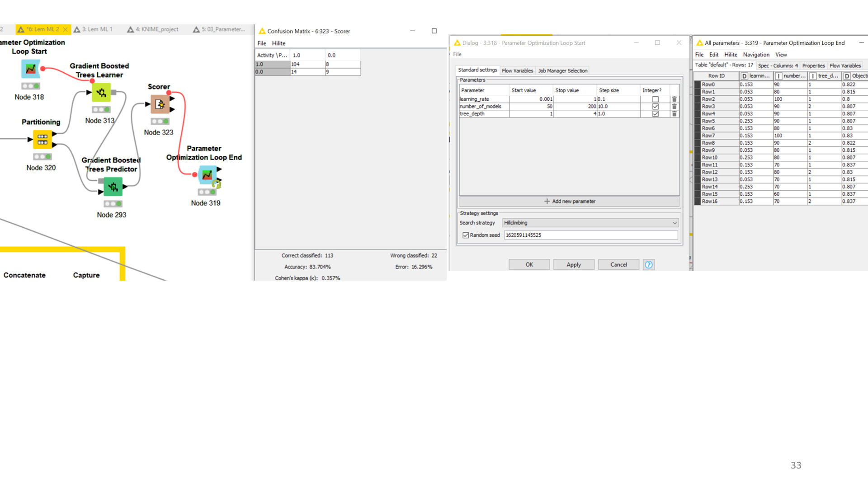
Task: Open the Search strategy Hillclimbing dropdown
Action: (590, 223)
